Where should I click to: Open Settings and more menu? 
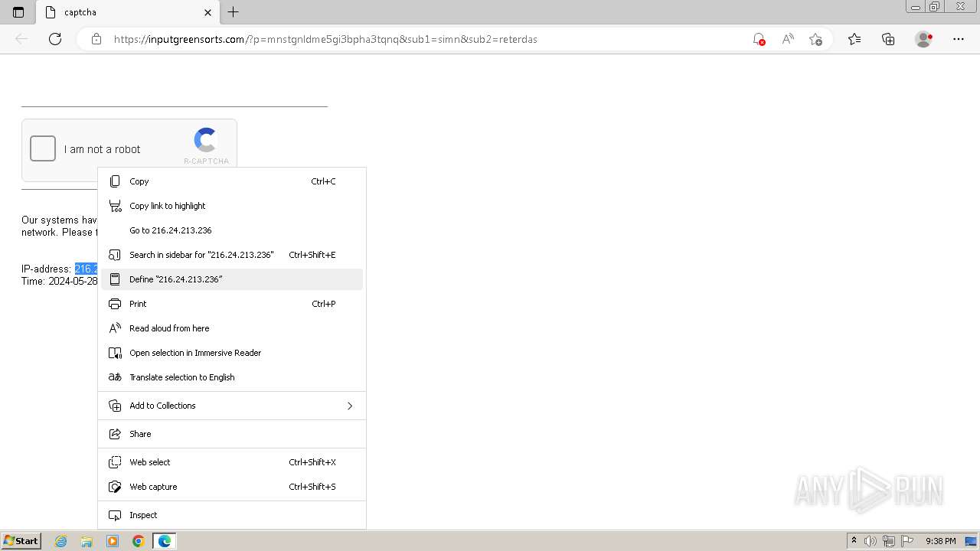click(x=959, y=39)
